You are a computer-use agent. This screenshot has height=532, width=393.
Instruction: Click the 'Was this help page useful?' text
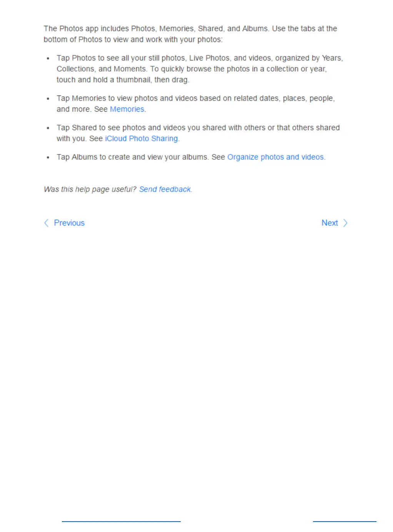90,189
